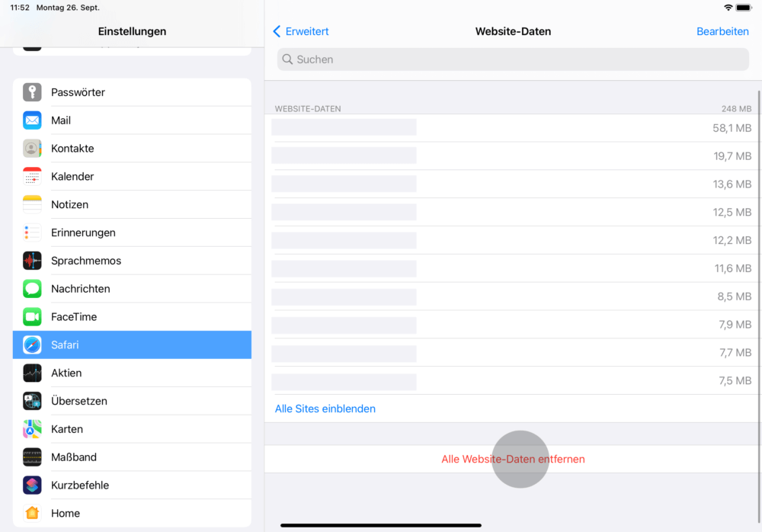The width and height of the screenshot is (762, 532).
Task: Open Kurzbefehle settings
Action: click(x=132, y=486)
